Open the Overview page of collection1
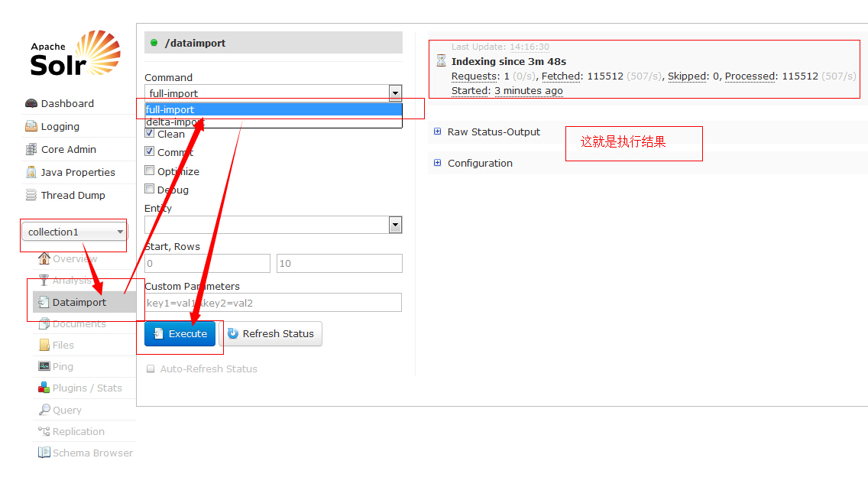Image resolution: width=868 pixels, height=500 pixels. [x=75, y=258]
